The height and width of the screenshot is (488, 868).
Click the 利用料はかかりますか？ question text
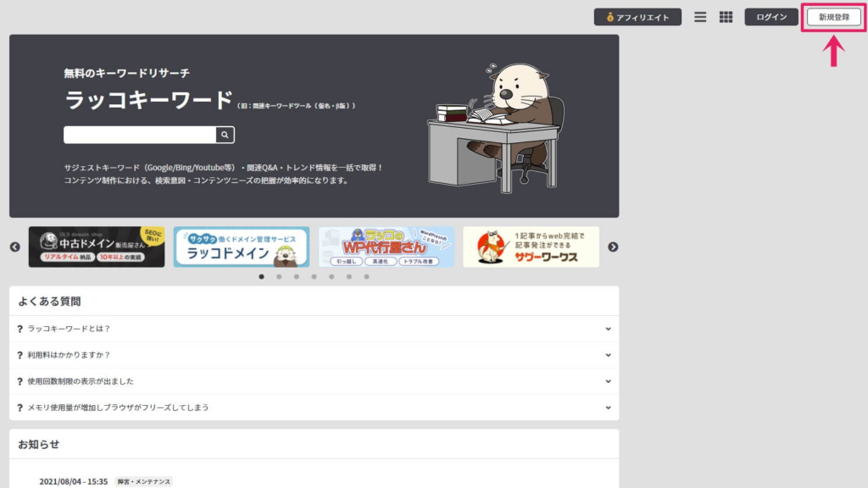pyautogui.click(x=70, y=355)
